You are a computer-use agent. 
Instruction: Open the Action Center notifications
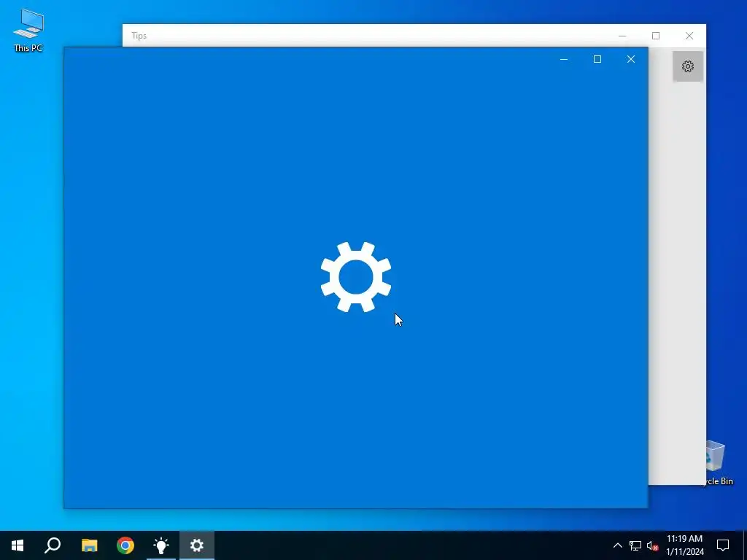(723, 545)
